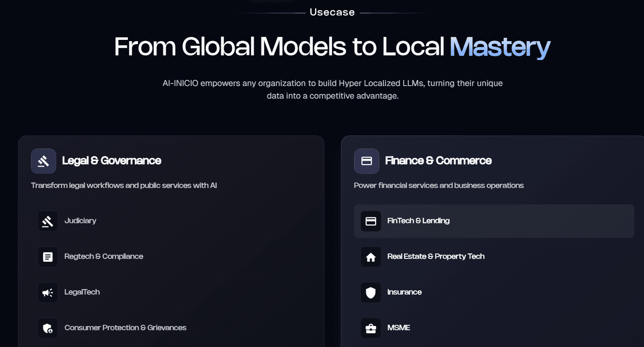
Task: Click the card icon beside Finance & Commerce
Action: pos(367,161)
